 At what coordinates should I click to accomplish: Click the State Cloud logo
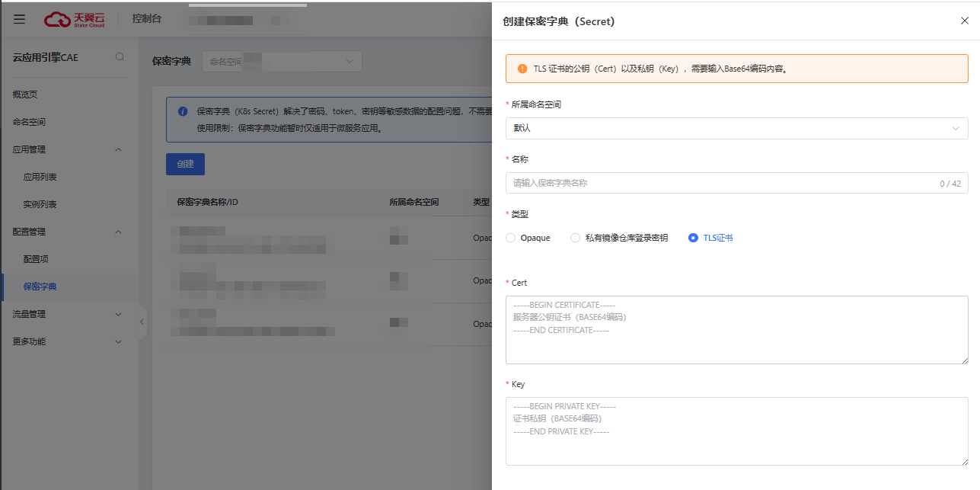(76, 19)
